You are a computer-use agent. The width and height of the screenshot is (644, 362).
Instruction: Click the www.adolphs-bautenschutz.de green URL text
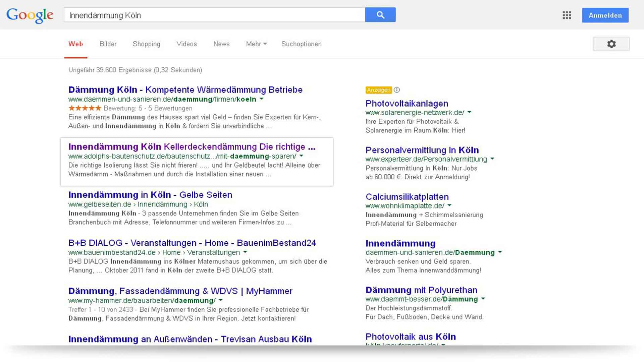pyautogui.click(x=182, y=156)
